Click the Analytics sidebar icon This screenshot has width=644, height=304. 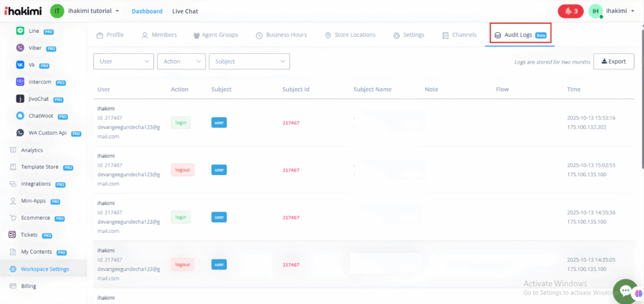(x=13, y=150)
